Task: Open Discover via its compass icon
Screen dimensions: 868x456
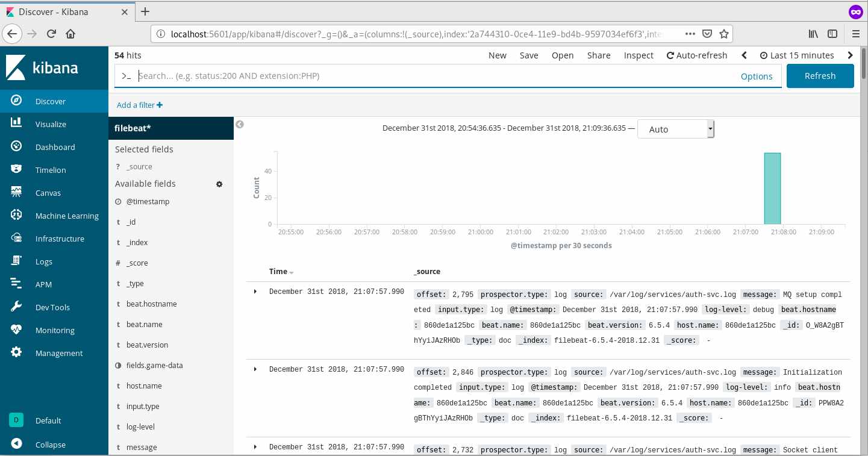Action: click(16, 101)
